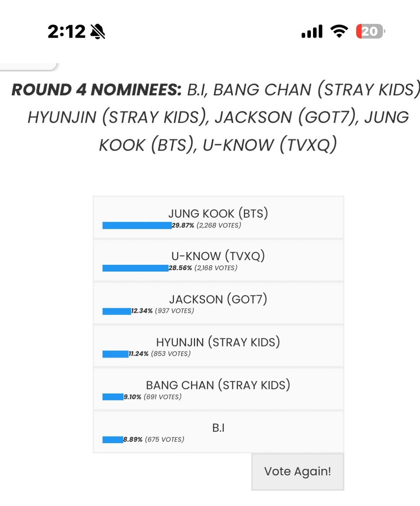Click the ROUND 4 NOMINEES heading text
This screenshot has height=506, width=420.
click(x=96, y=89)
